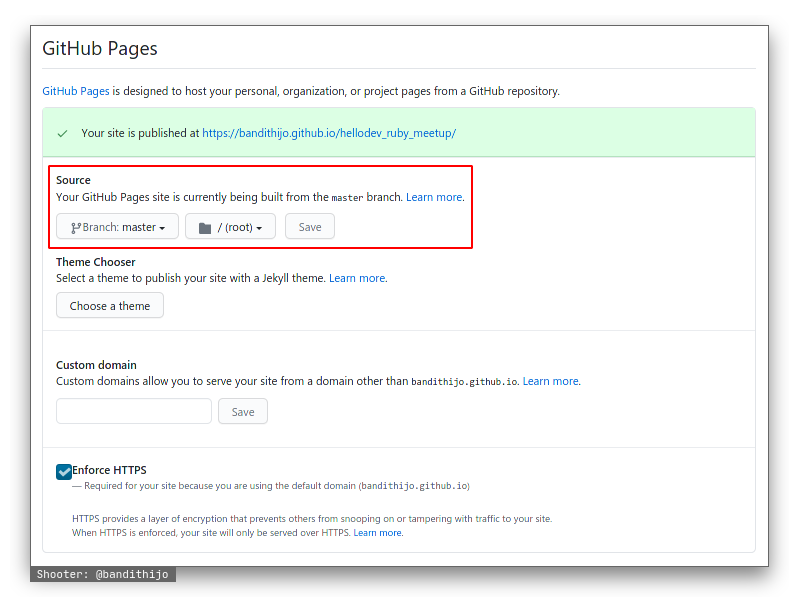This screenshot has height=602, width=799.
Task: Click the folder icon beside / (root)
Action: (x=205, y=228)
